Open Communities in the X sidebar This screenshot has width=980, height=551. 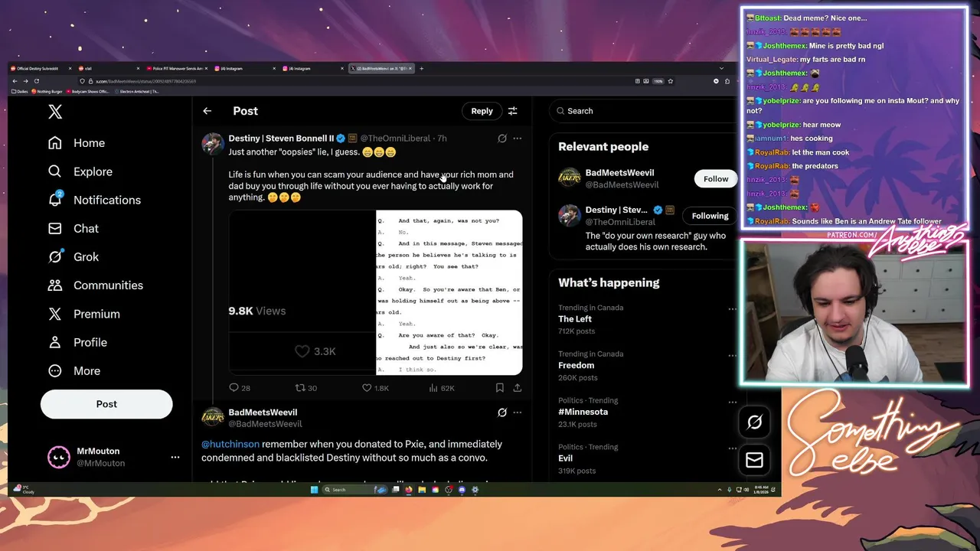pos(95,285)
